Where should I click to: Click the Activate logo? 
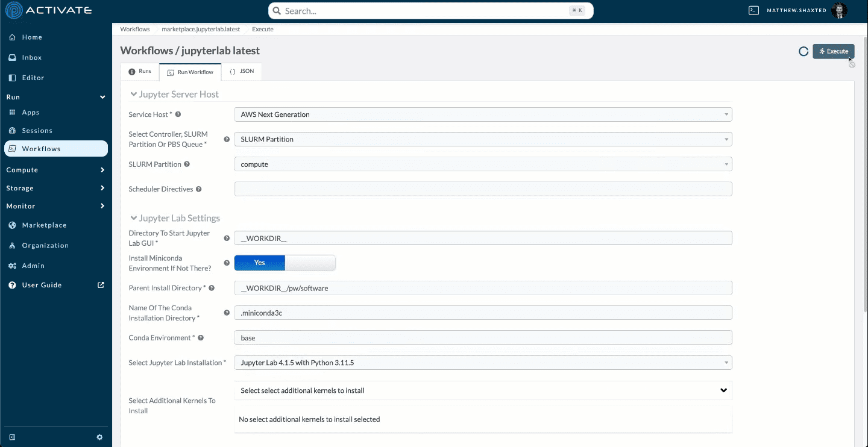pos(48,10)
